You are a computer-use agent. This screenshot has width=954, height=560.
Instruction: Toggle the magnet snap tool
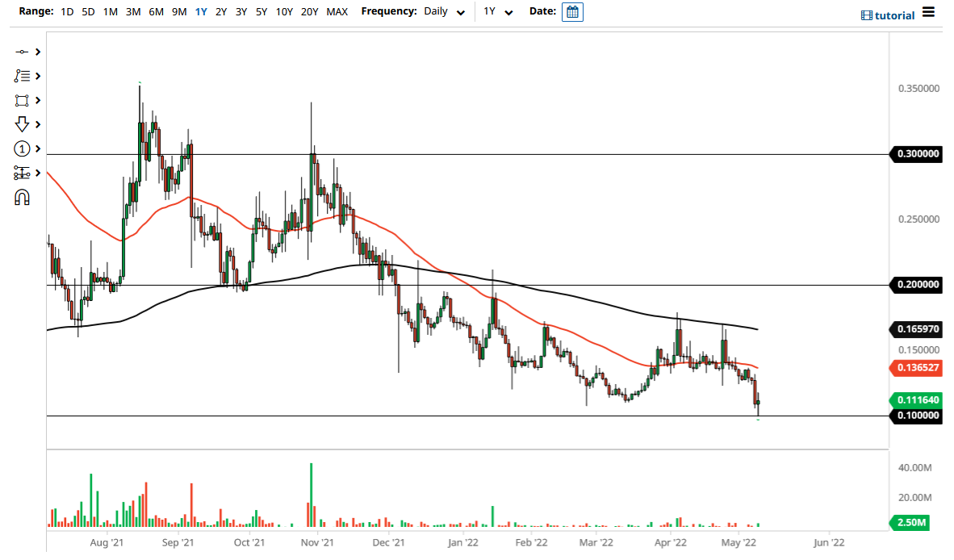(22, 196)
